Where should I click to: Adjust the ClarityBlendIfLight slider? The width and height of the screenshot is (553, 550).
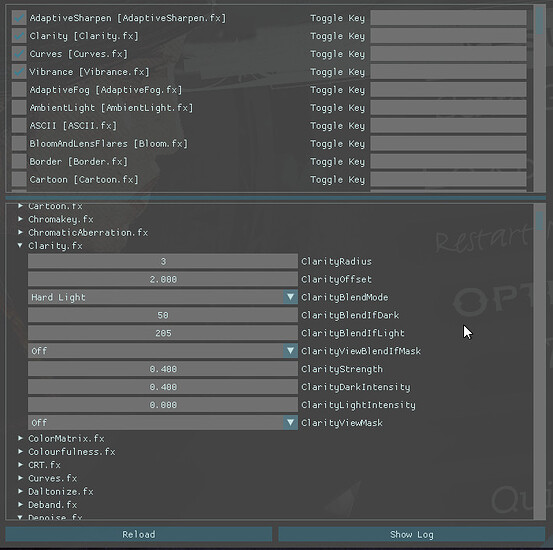[x=163, y=333]
